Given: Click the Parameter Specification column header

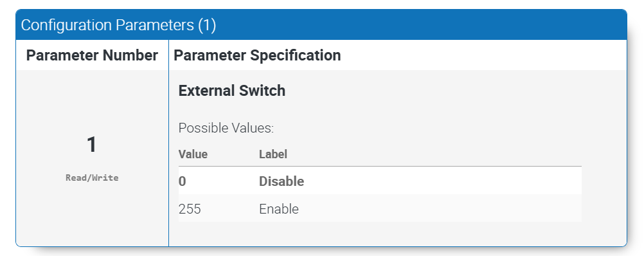Looking at the screenshot, I should 257,55.
